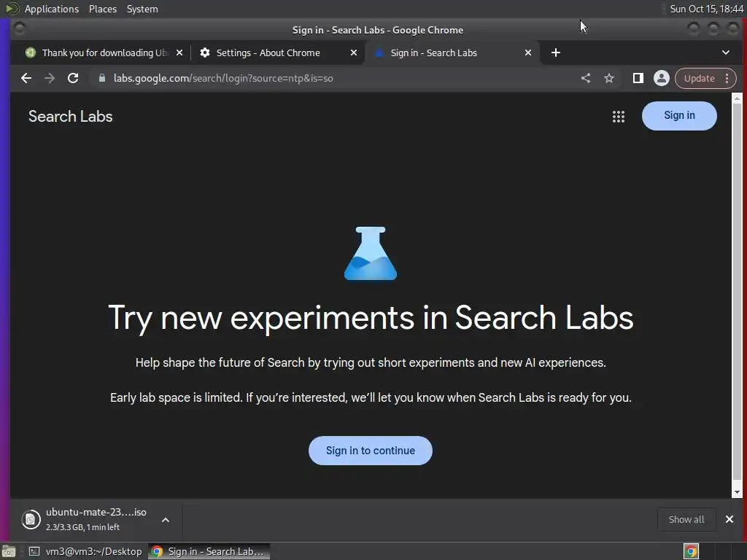This screenshot has height=560, width=747.
Task: Click the page scrollbar up arrow
Action: 737,98
